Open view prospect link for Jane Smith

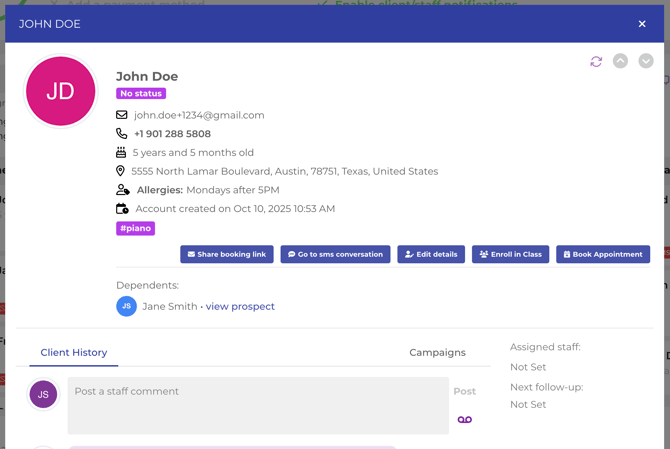(240, 306)
